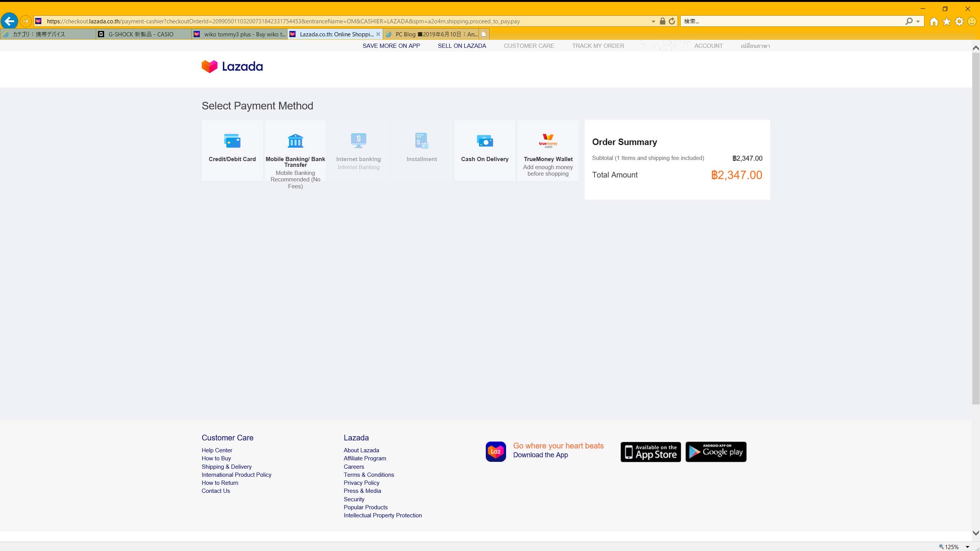The height and width of the screenshot is (551, 980).
Task: Click the scrollbar down arrow
Action: pyautogui.click(x=976, y=533)
